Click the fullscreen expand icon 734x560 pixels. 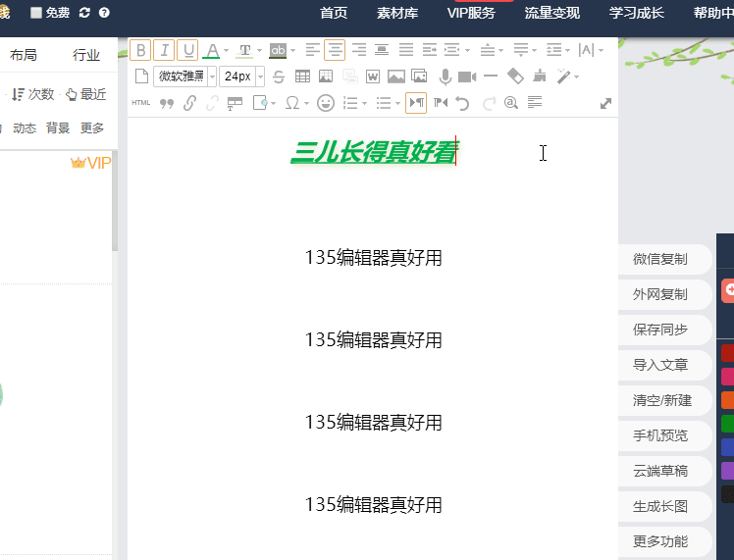pos(605,103)
